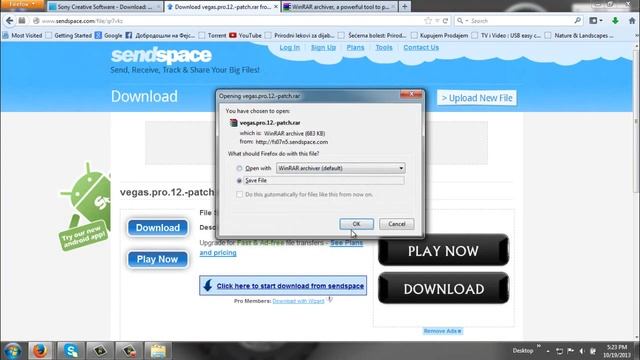Open the Contact Us link
Image resolution: width=640 pixels, height=360 pixels.
[x=421, y=47]
